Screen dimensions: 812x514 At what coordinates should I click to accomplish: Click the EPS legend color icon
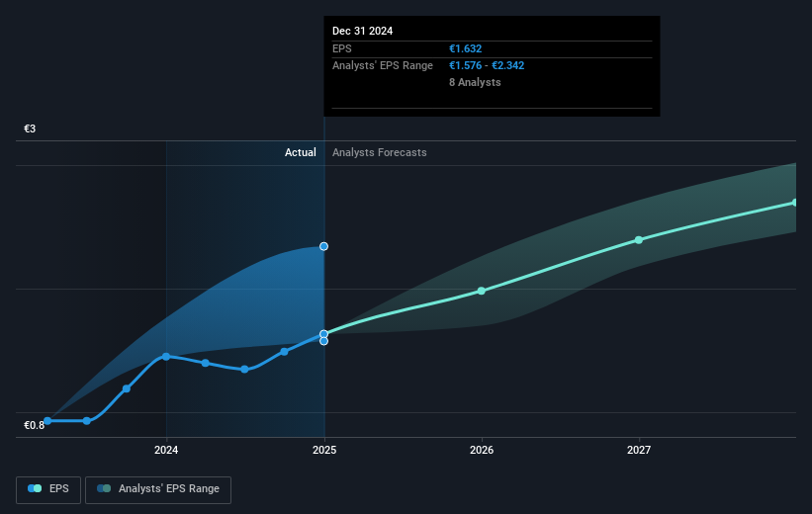(x=35, y=488)
